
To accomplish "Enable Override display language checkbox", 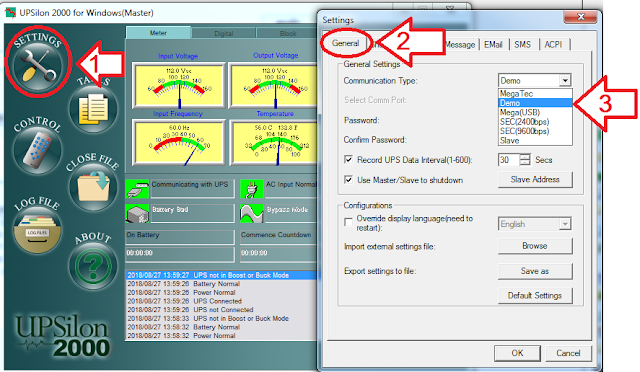I will 349,222.
